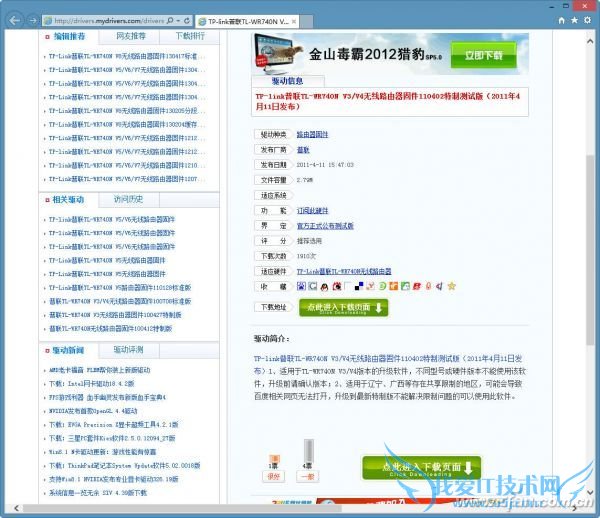This screenshot has width=600, height=518.
Task: Open browser Tools gear icon
Action: (587, 20)
